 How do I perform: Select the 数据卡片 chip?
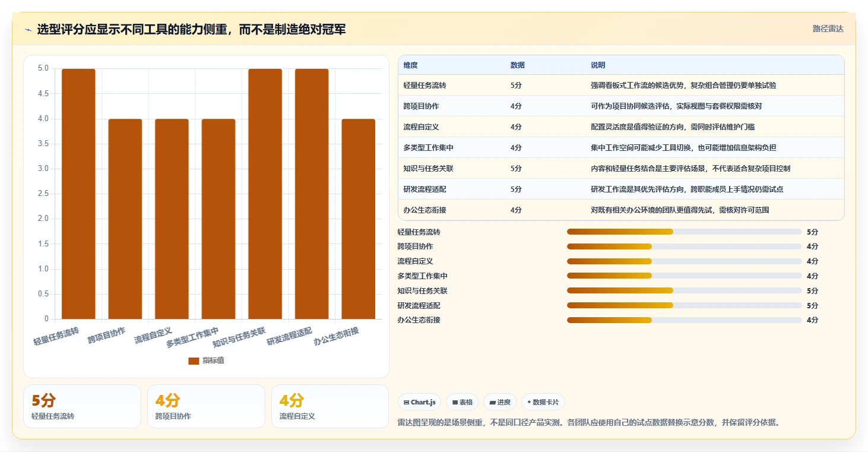coord(543,402)
